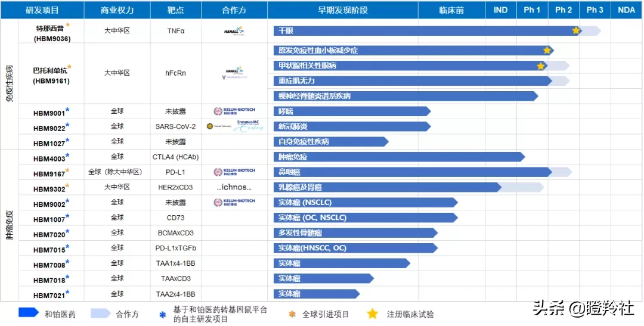Click the TAAxCD3 target cell

pyautogui.click(x=176, y=278)
